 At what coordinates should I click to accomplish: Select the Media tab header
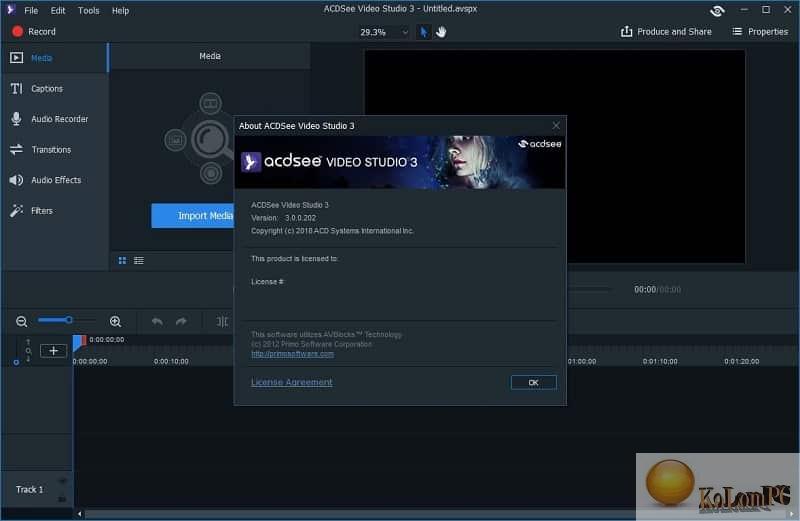(x=210, y=56)
